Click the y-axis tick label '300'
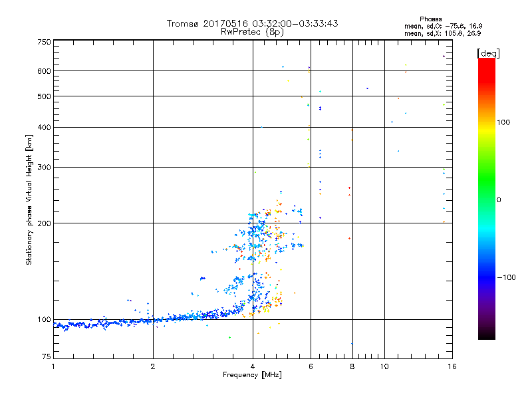532x399 pixels. [x=44, y=168]
